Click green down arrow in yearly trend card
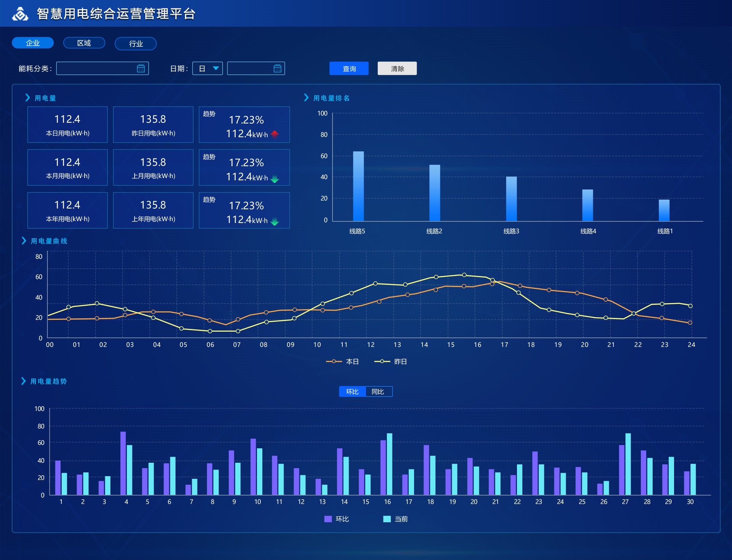 (275, 222)
